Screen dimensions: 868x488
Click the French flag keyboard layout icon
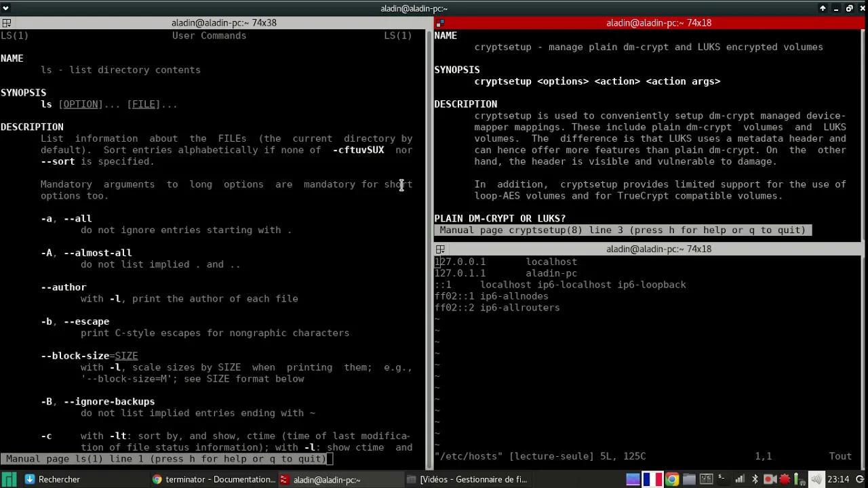[652, 479]
